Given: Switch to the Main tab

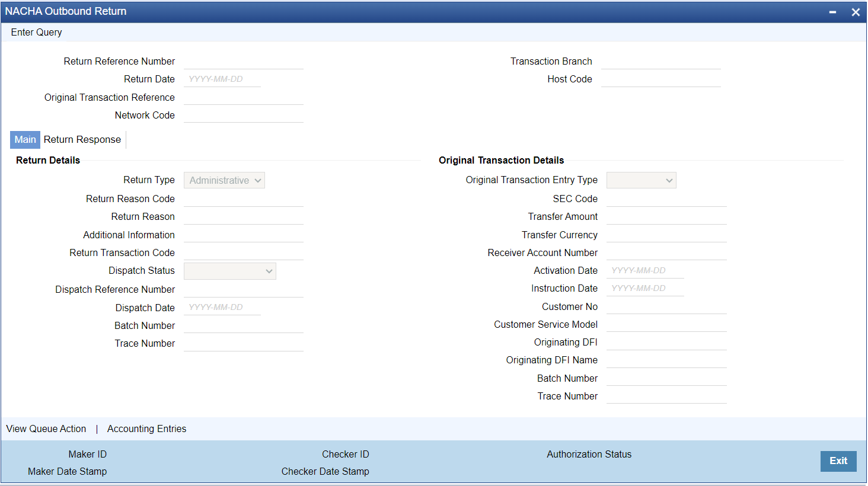Looking at the screenshot, I should pyautogui.click(x=25, y=140).
